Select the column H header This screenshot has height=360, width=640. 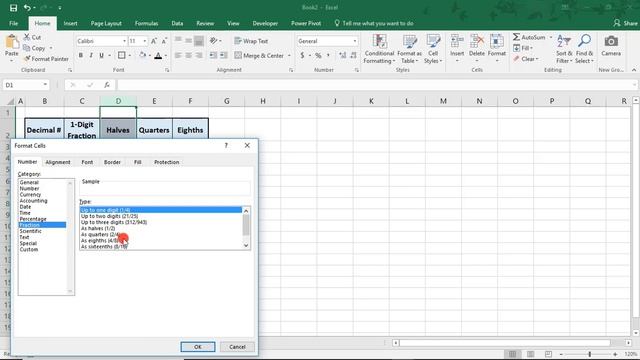tap(262, 101)
